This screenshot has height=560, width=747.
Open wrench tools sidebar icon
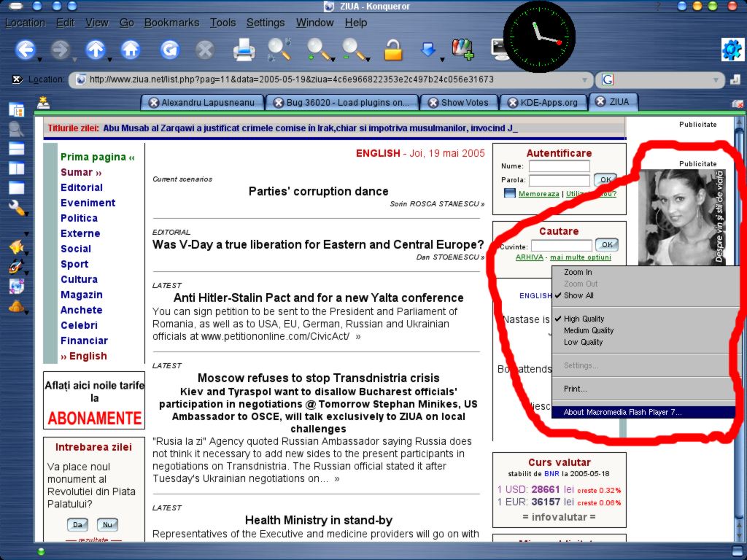coord(16,207)
